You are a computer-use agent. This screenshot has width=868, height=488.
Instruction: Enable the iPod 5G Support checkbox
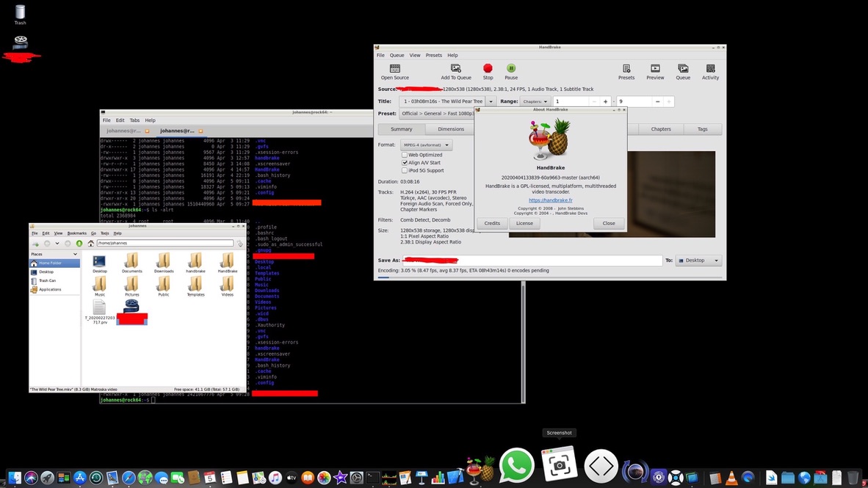(405, 170)
